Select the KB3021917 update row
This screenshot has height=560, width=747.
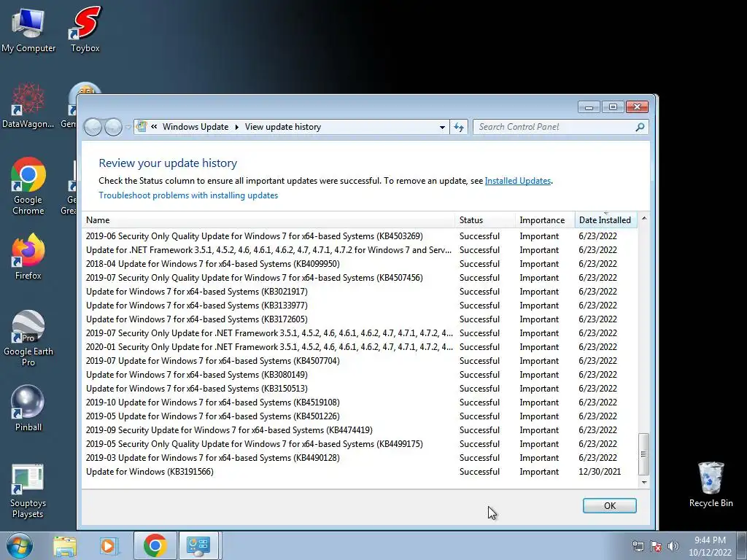(360, 292)
